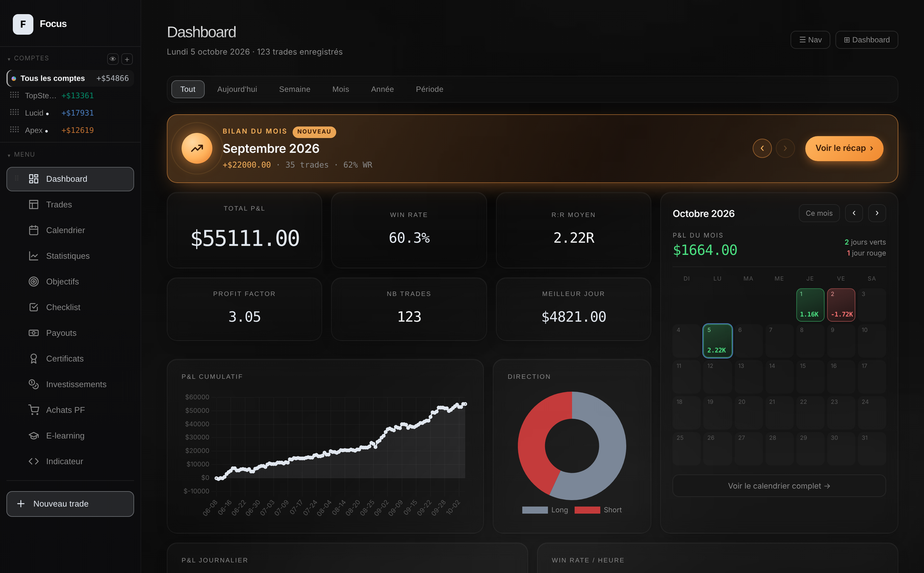Screen dimensions: 924x573
Task: Go to next month in Octobre 2026 calendar
Action: tap(877, 213)
